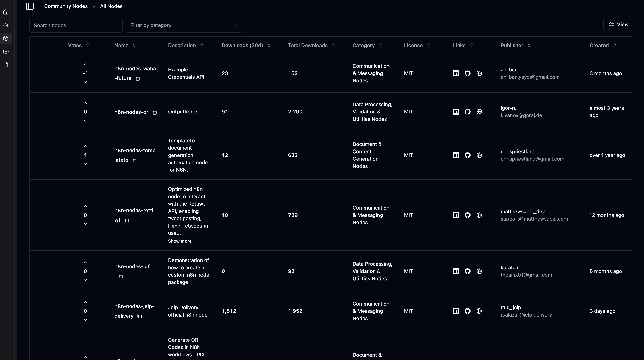Open the home icon in sidebar
This screenshot has height=360, width=644.
tap(6, 12)
